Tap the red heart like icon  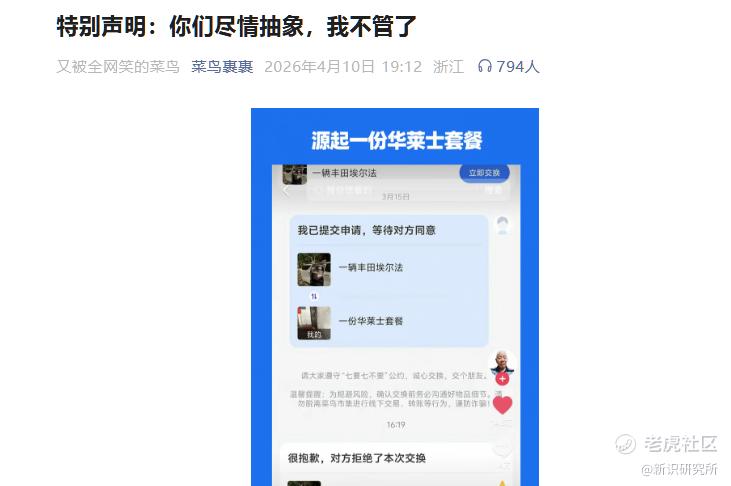[502, 404]
